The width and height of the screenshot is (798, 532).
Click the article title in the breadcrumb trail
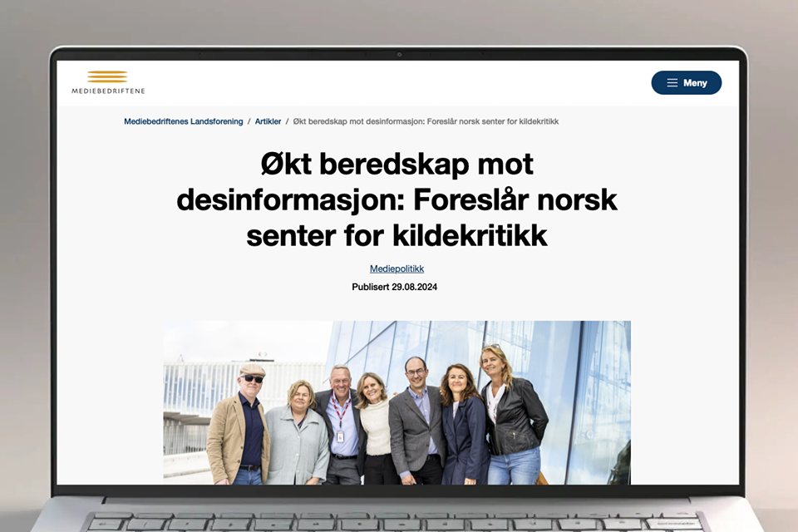pos(426,121)
